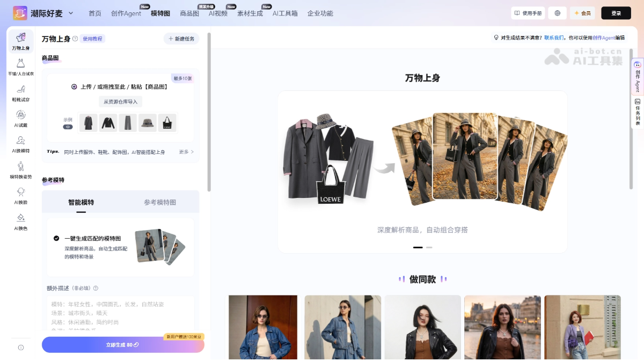The image size is (644, 362).
Task: Open the AI换色 paint bucket tool
Action: point(20,221)
